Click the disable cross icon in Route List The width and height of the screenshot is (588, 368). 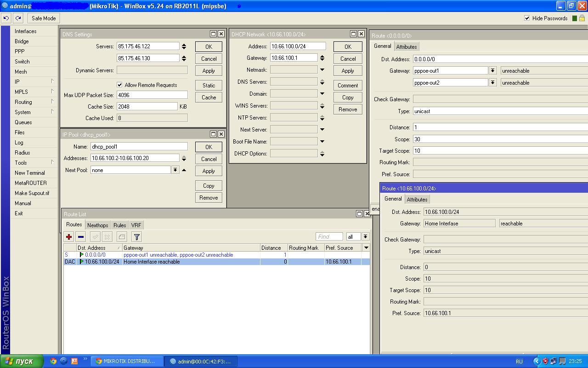pyautogui.click(x=107, y=236)
